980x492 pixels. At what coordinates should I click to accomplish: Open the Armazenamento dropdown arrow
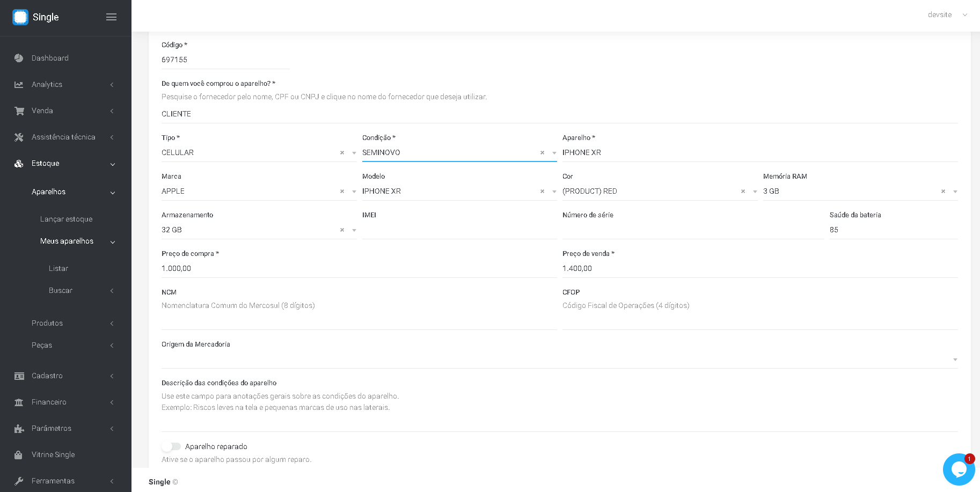[354, 230]
